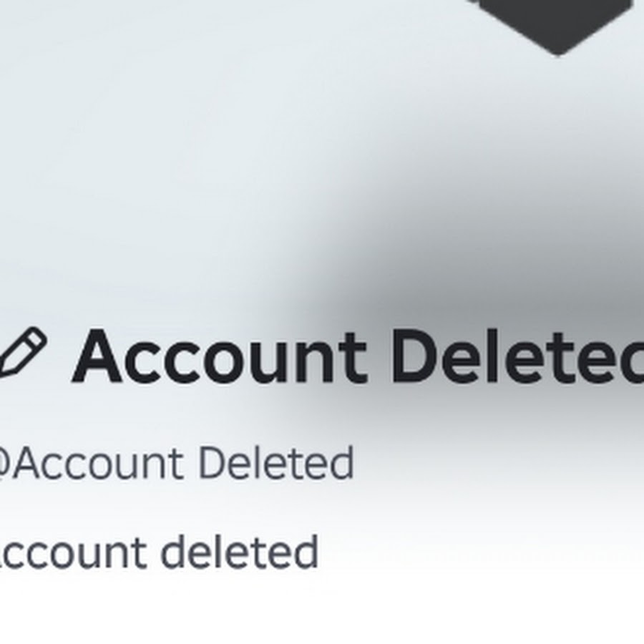Screen dimensions: 644x644
Task: Click the word Account in the @ handle
Action: (x=98, y=464)
